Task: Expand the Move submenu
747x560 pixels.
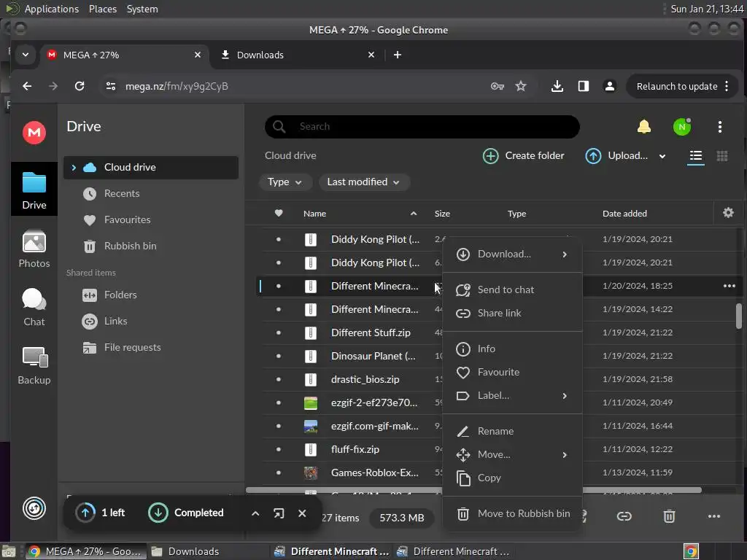Action: tap(512, 455)
